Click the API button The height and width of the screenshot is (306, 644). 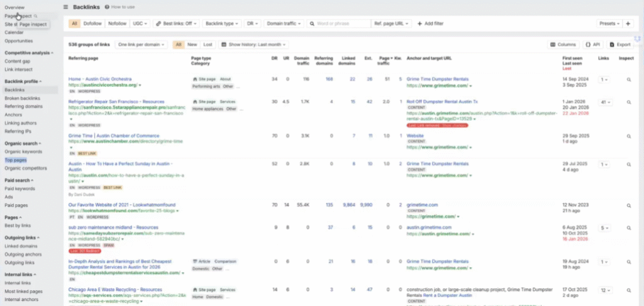coord(592,45)
